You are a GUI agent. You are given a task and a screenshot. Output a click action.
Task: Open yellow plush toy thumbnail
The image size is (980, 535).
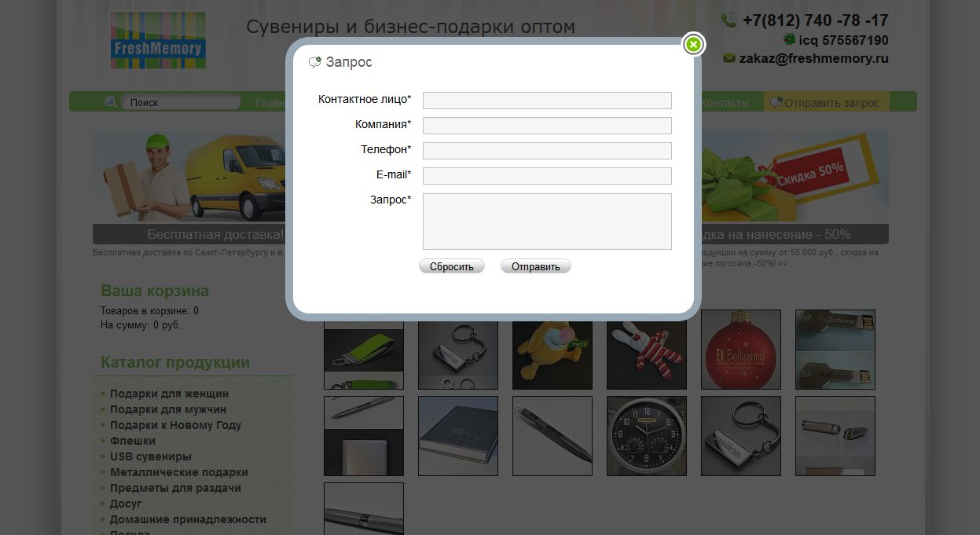pyautogui.click(x=552, y=354)
